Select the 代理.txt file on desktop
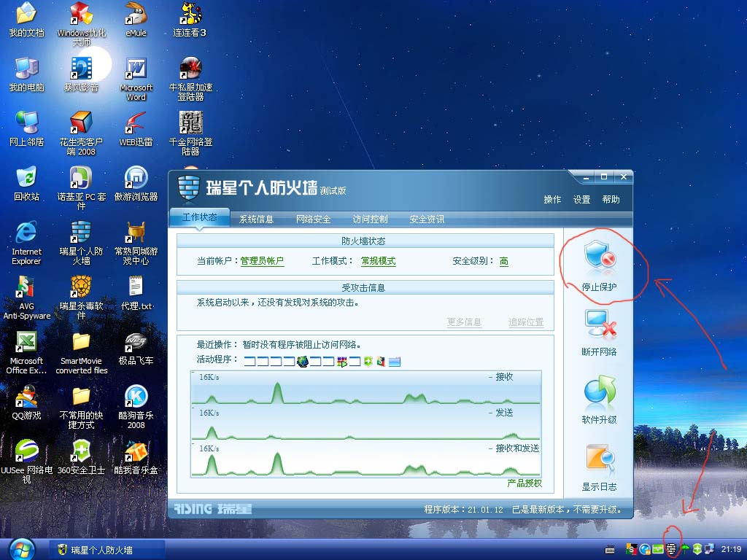This screenshot has width=747, height=560. [136, 293]
